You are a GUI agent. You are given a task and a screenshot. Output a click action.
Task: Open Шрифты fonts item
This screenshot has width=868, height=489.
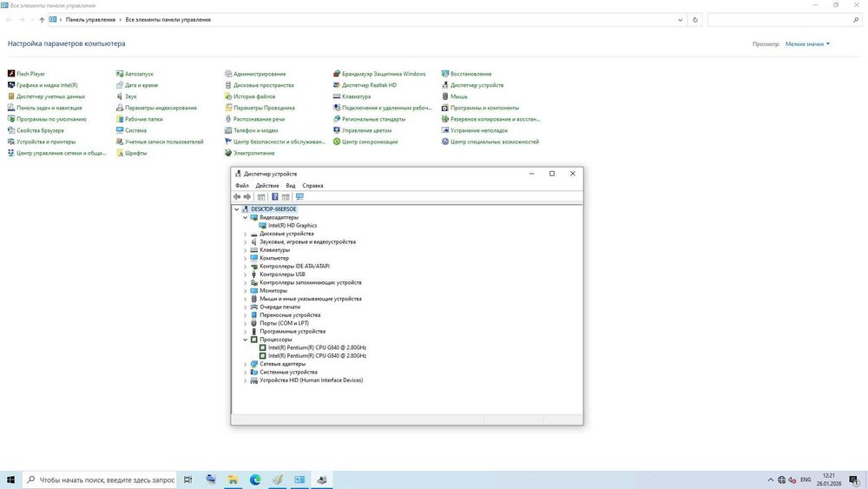131,154
